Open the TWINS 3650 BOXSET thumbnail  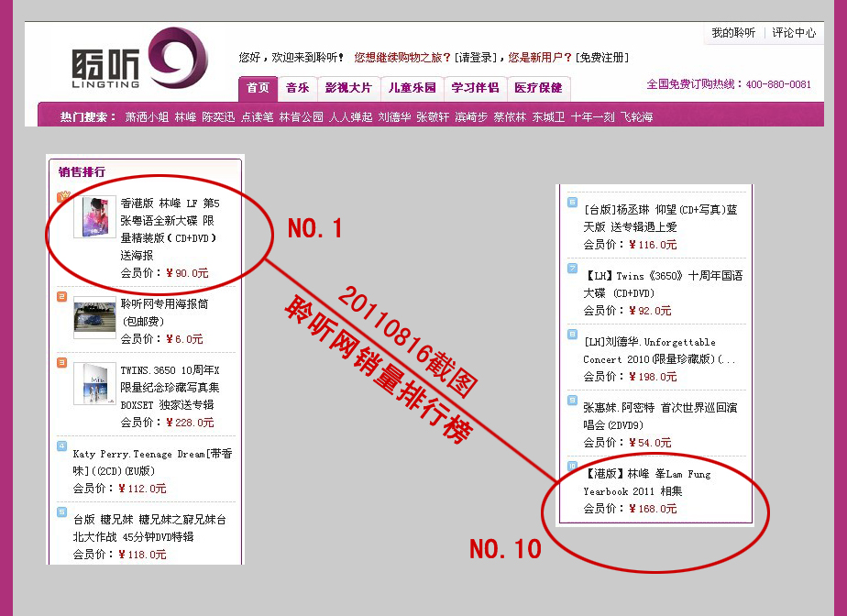coord(95,384)
